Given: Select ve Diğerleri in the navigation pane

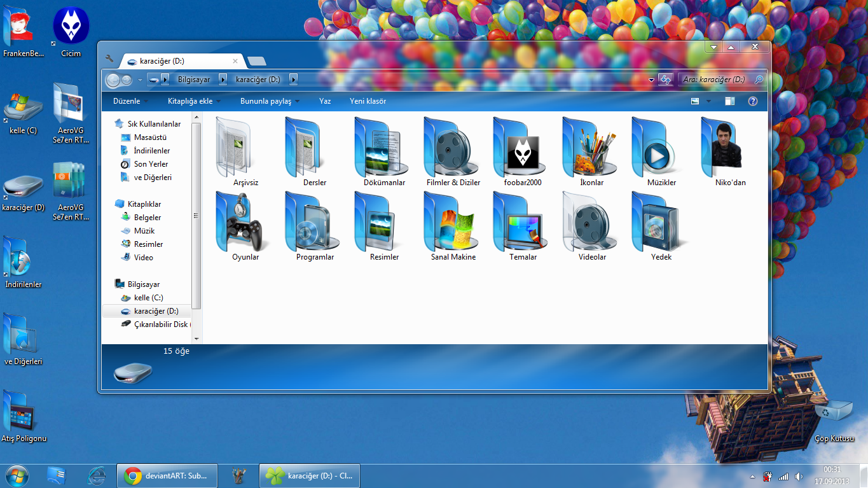Looking at the screenshot, I should pyautogui.click(x=153, y=178).
